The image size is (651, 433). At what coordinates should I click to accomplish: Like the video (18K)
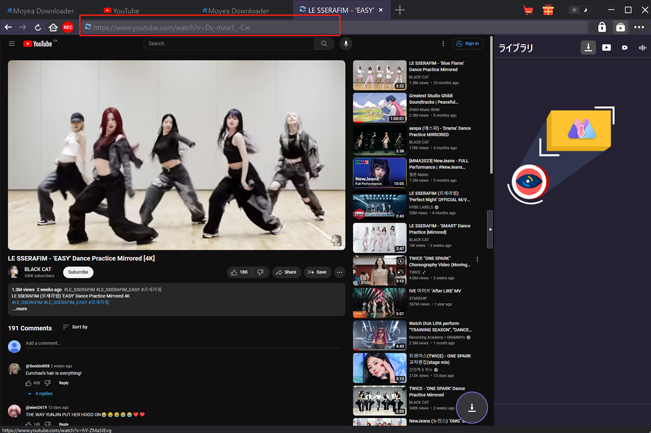[239, 272]
